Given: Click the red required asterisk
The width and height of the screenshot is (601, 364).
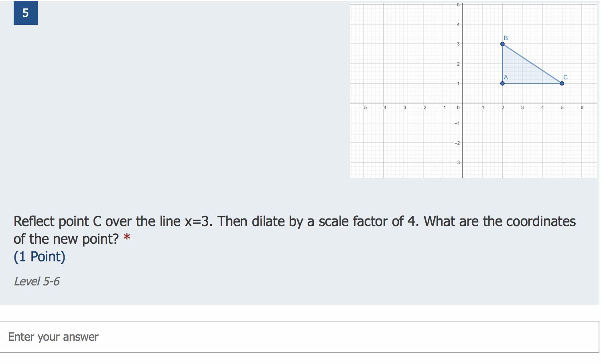Looking at the screenshot, I should (127, 238).
